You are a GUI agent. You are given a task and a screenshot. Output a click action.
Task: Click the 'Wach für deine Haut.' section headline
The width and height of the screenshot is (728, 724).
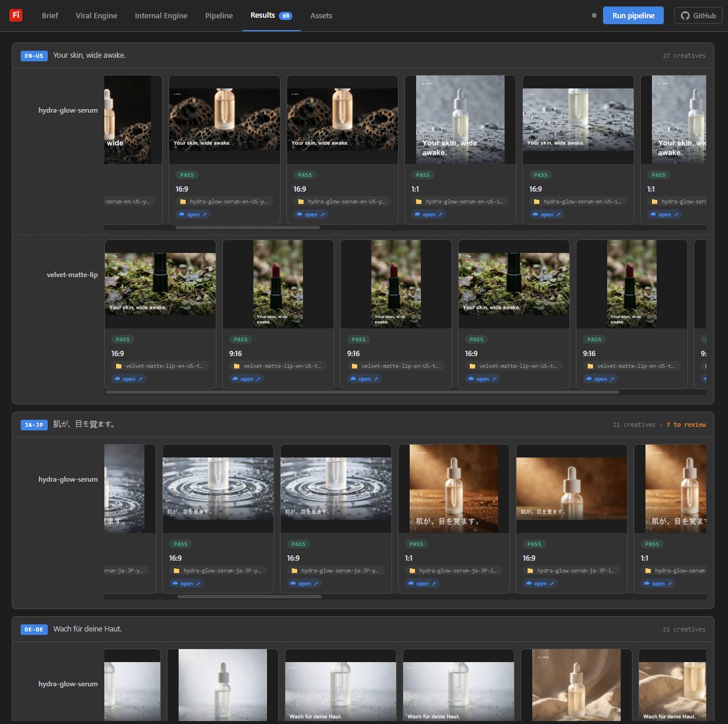point(87,629)
